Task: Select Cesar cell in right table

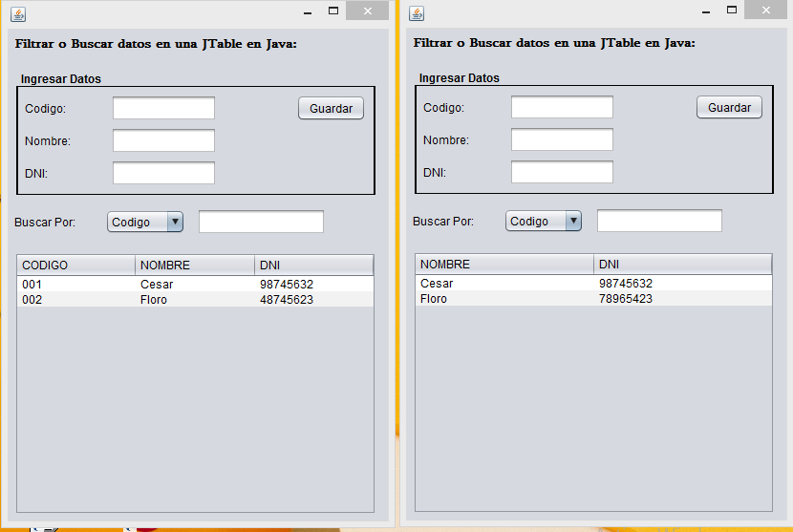Action: pyautogui.click(x=504, y=284)
